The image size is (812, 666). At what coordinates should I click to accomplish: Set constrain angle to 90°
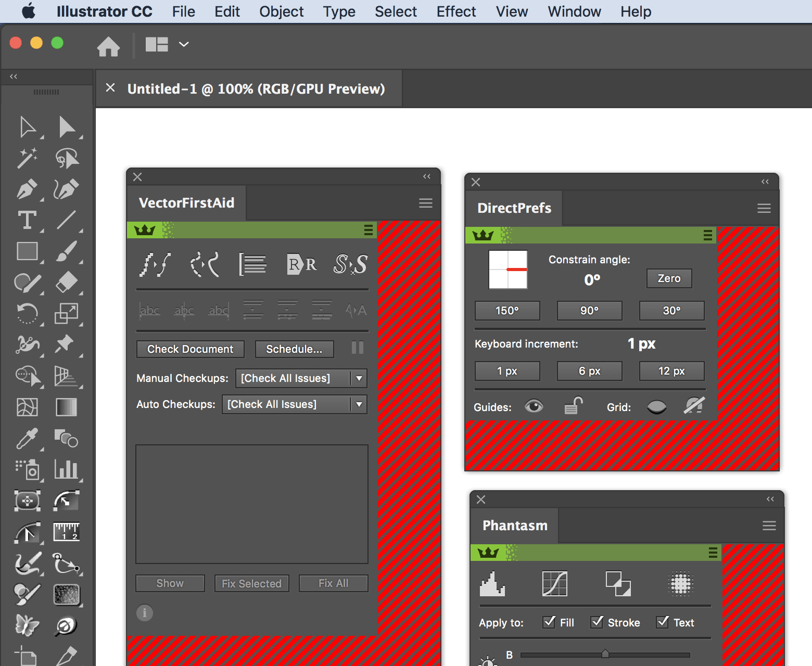589,311
